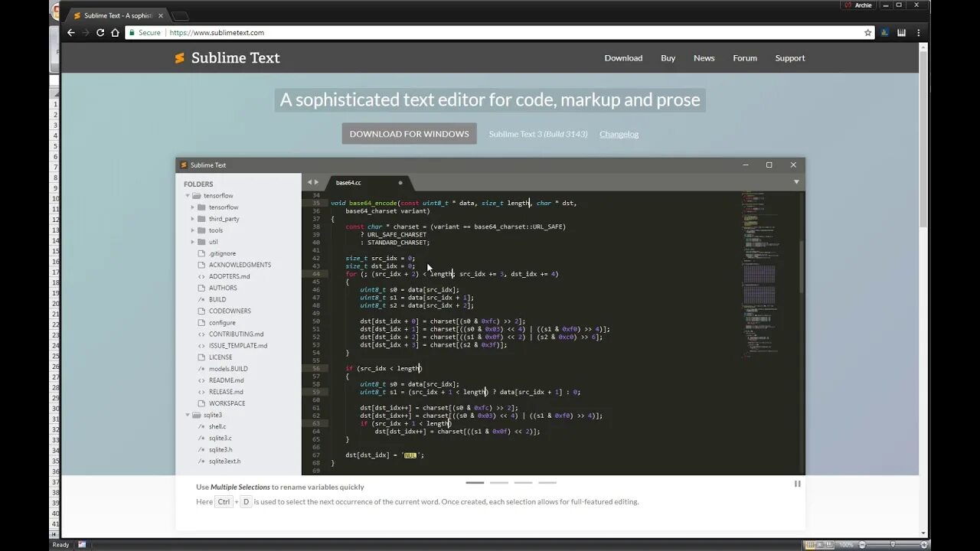Open the models.BUILD file
This screenshot has width=980, height=551.
[x=228, y=369]
